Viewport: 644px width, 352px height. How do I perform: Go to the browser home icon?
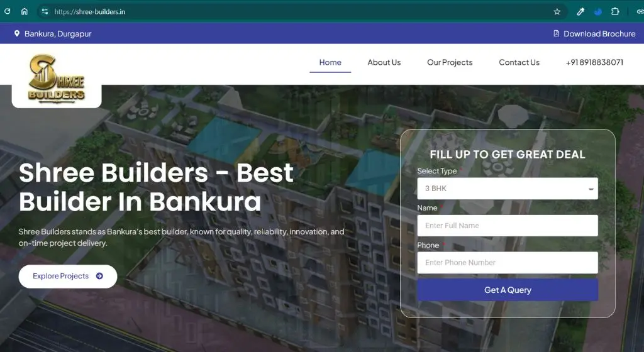point(25,11)
